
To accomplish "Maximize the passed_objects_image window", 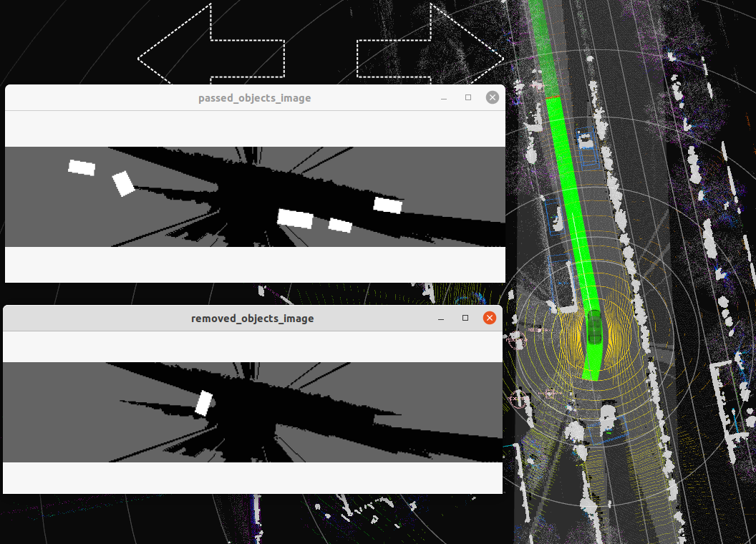I will coord(469,97).
